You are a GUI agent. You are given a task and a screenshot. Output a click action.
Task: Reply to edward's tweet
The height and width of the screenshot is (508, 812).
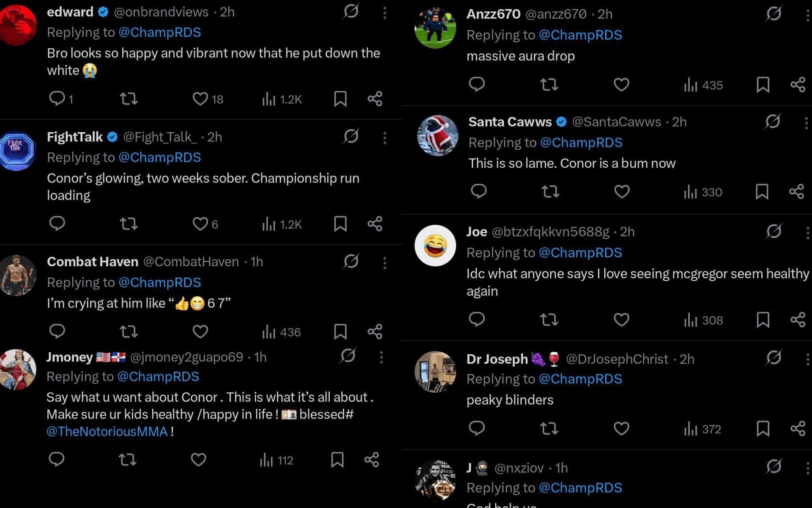57,99
